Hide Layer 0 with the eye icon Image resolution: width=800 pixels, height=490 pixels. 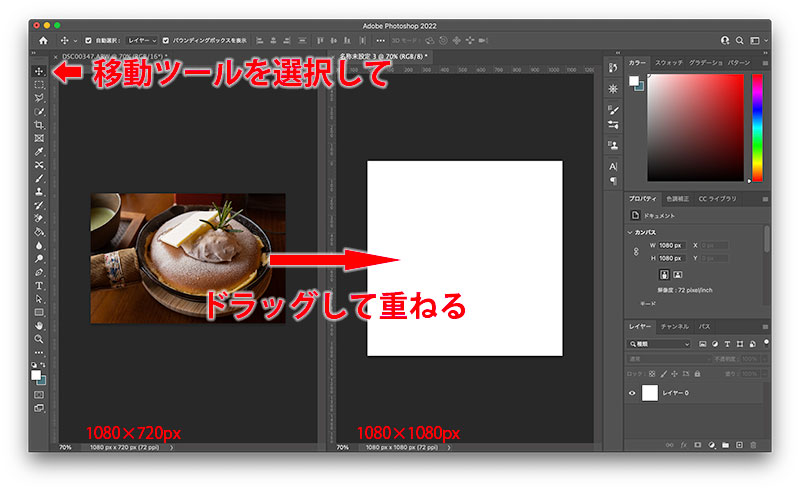pyautogui.click(x=632, y=393)
